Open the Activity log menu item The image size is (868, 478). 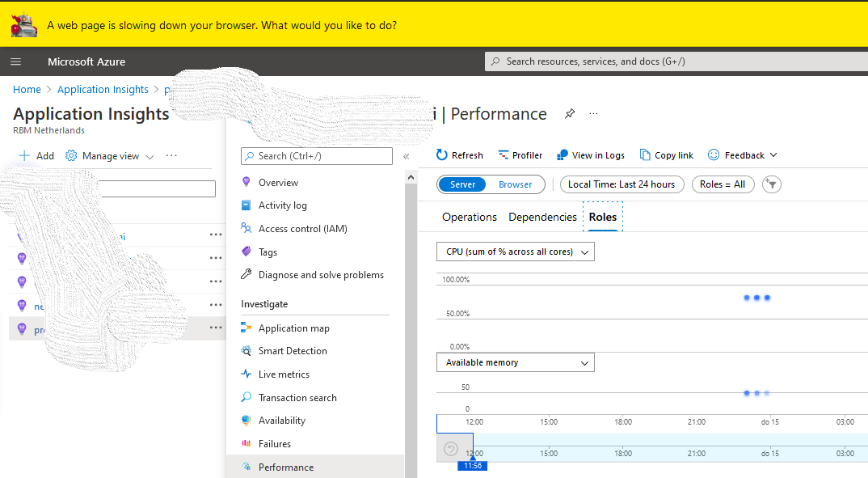coord(282,205)
